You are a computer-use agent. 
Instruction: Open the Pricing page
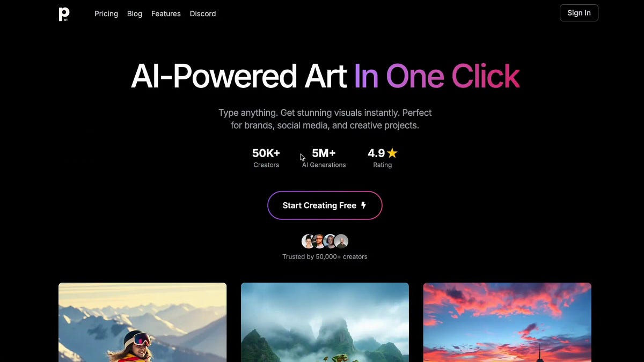(106, 13)
